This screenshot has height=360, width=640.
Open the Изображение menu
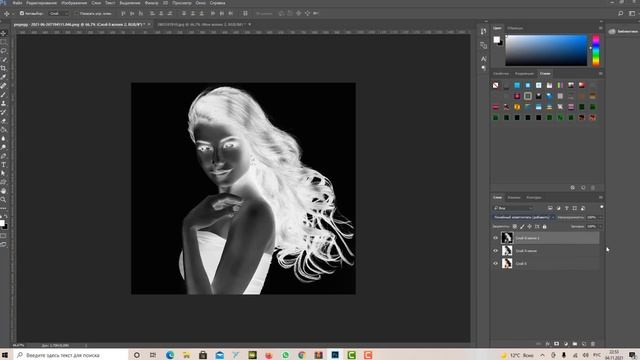pyautogui.click(x=74, y=3)
